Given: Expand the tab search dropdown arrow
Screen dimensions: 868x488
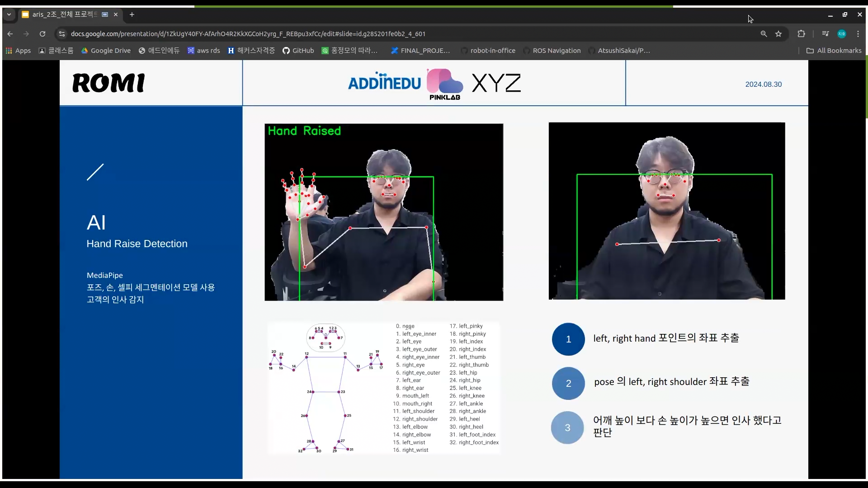Looking at the screenshot, I should (x=9, y=14).
